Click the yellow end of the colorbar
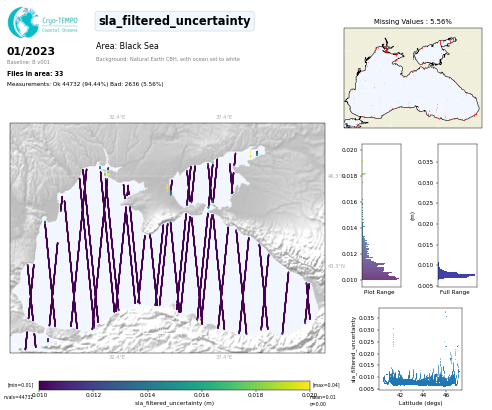This screenshot has width=492, height=410. click(x=303, y=385)
